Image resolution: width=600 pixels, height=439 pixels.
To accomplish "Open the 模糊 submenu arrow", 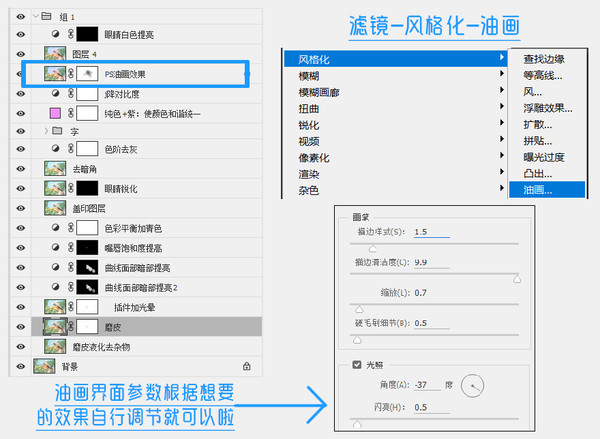I will pos(502,73).
